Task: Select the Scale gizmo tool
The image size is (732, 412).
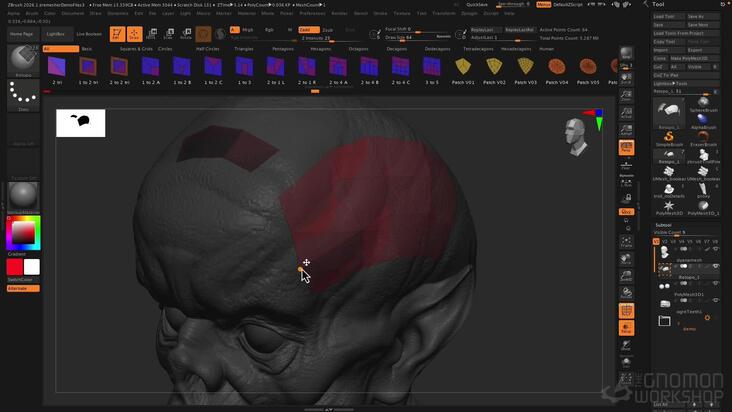Action: 169,34
